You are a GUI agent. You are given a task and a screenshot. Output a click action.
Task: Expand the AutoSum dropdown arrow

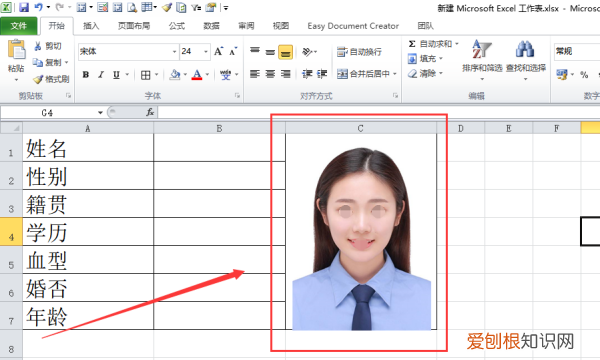point(456,44)
